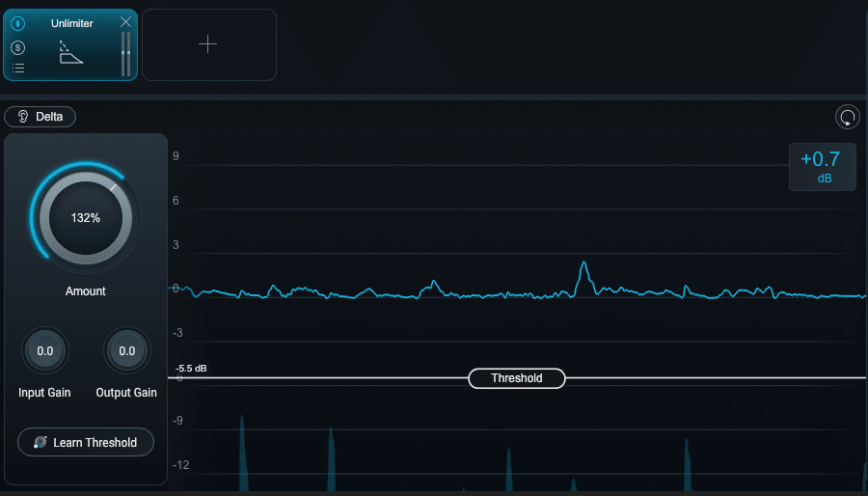Solo the Unlimiter module
868x496 pixels.
pyautogui.click(x=18, y=48)
